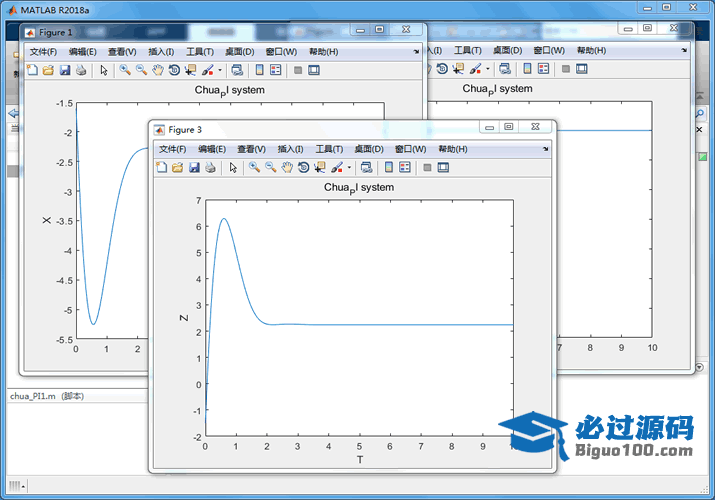Click Save icon in Figure 1
Viewport: 715px width, 500px height.
coord(65,70)
